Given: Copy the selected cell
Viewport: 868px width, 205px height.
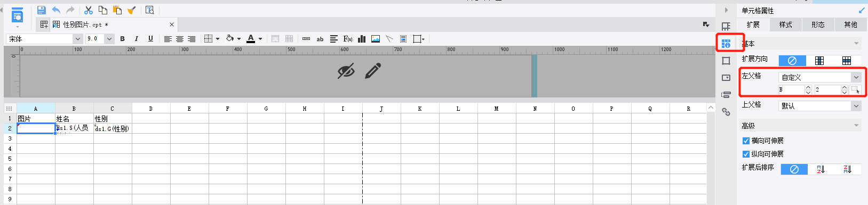Looking at the screenshot, I should (x=103, y=10).
